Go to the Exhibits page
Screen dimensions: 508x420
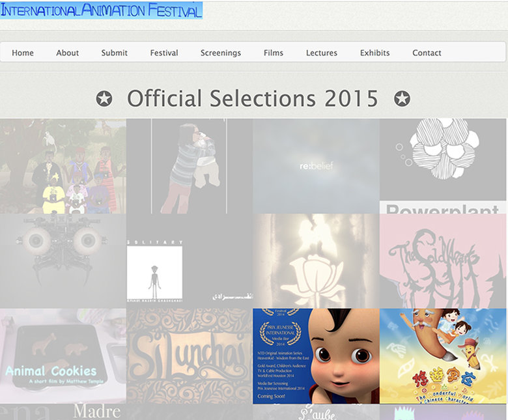[x=375, y=53]
